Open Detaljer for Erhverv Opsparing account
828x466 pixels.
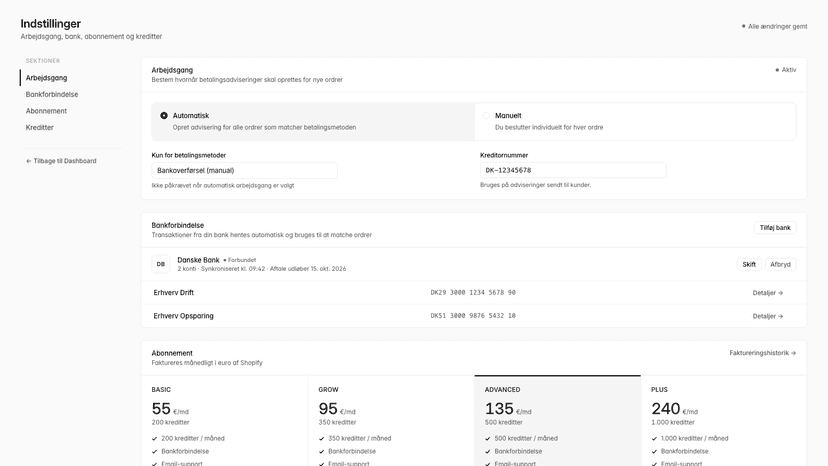point(767,316)
